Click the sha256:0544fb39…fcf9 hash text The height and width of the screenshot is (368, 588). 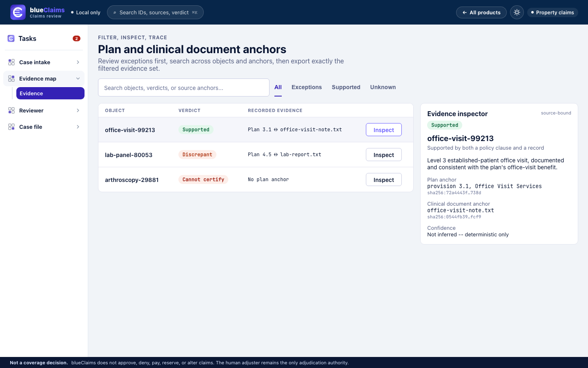point(454,217)
